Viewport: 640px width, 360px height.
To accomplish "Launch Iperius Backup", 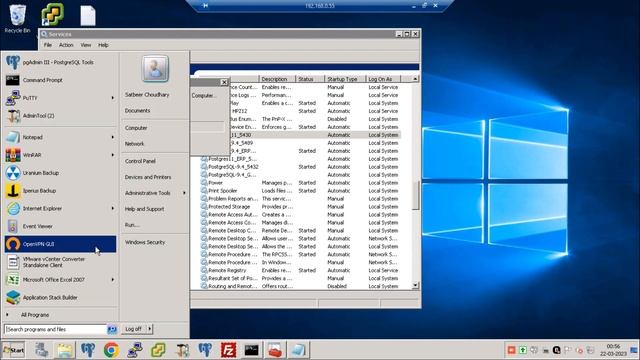I will (x=60, y=191).
